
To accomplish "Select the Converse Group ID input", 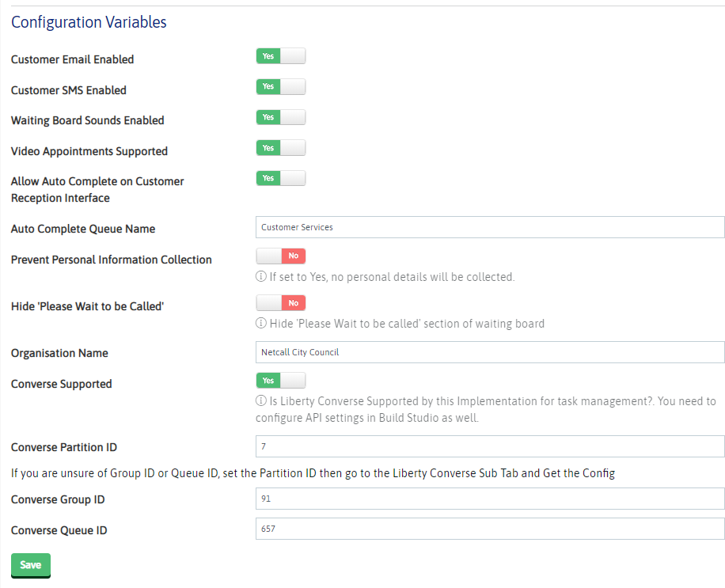I will coord(489,499).
